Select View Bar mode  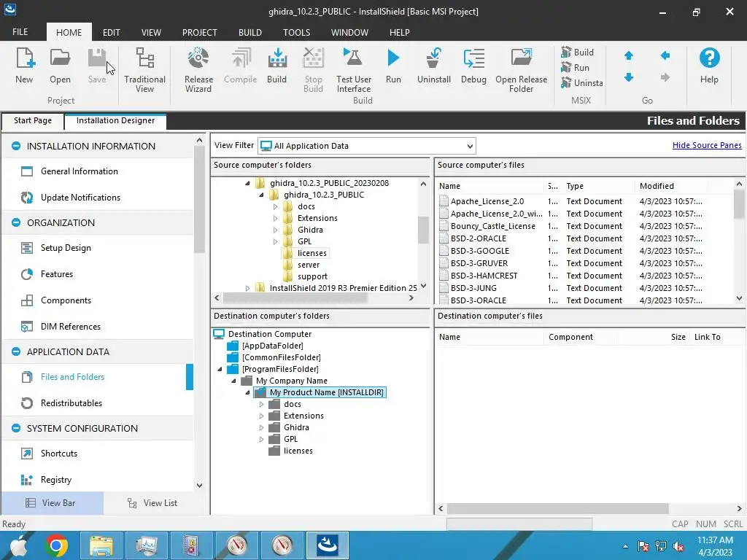(x=51, y=503)
